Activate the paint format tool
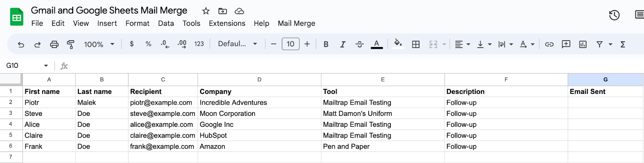 (70, 44)
